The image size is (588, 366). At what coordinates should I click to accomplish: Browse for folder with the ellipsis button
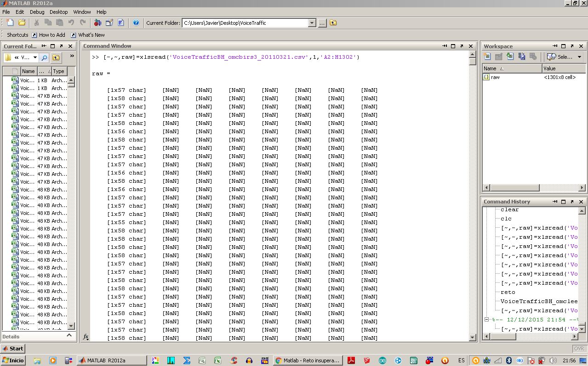point(322,23)
